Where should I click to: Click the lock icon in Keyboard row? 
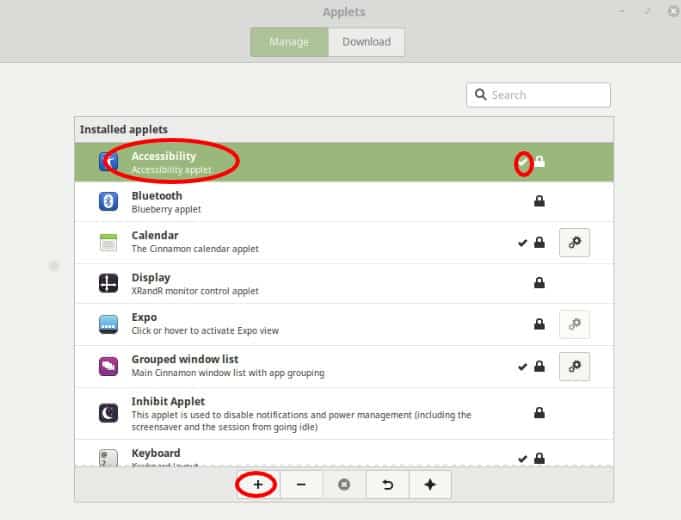[539, 458]
